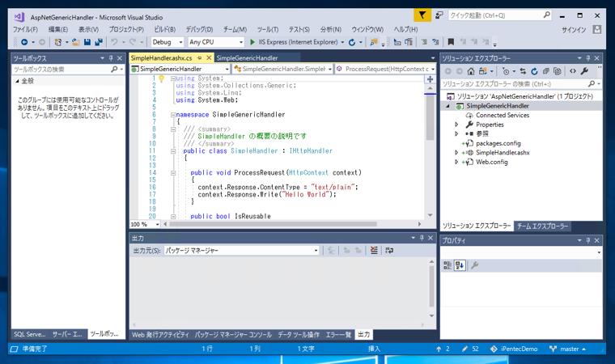615x364 pixels.
Task: Click the Refresh icon in Solution Explorer toolbar
Action: [534, 71]
